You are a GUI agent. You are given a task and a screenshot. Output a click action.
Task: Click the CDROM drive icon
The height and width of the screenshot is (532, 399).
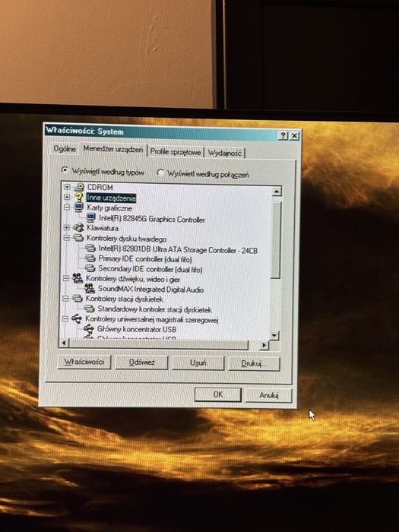point(79,187)
